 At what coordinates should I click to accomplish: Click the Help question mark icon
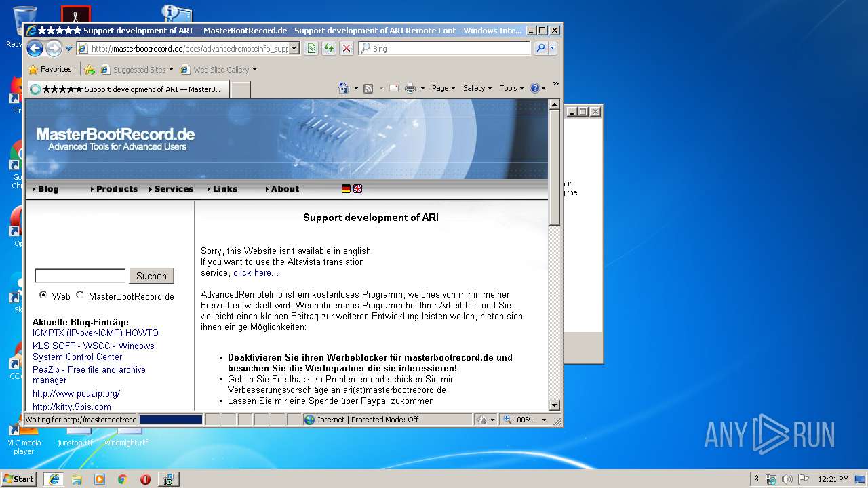click(534, 88)
